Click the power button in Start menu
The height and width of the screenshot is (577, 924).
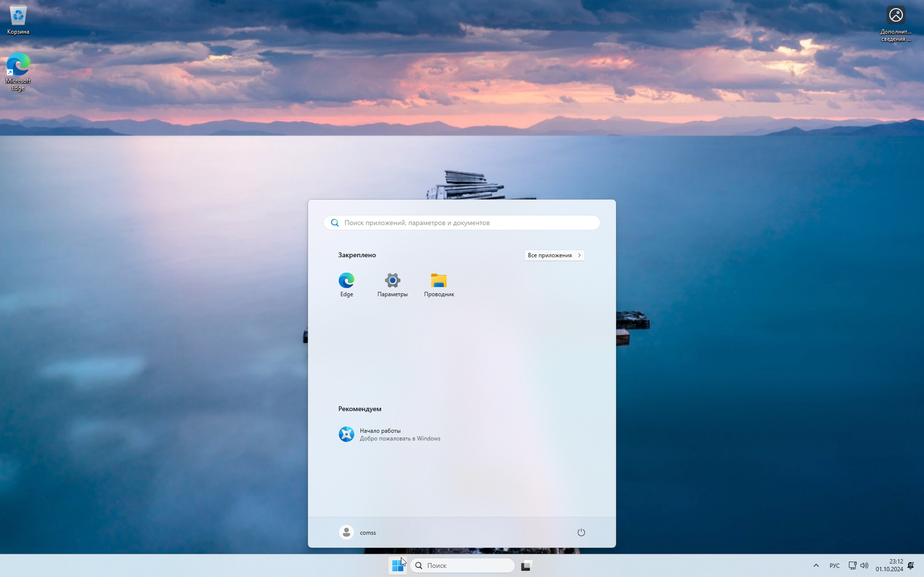[x=581, y=532]
